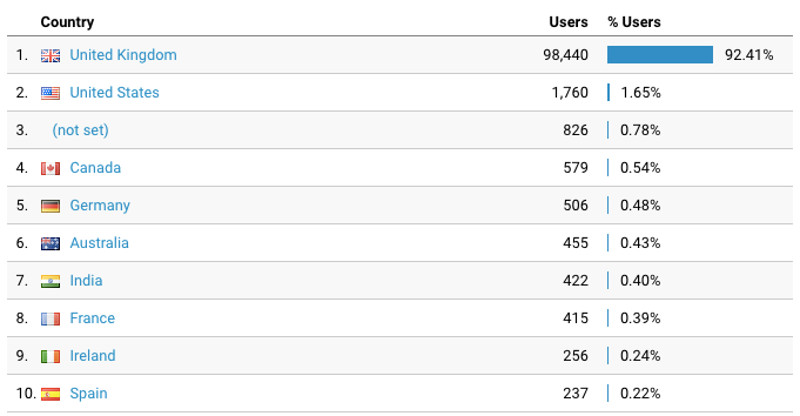The image size is (800, 416).
Task: Open the Germany country link
Action: pos(100,205)
